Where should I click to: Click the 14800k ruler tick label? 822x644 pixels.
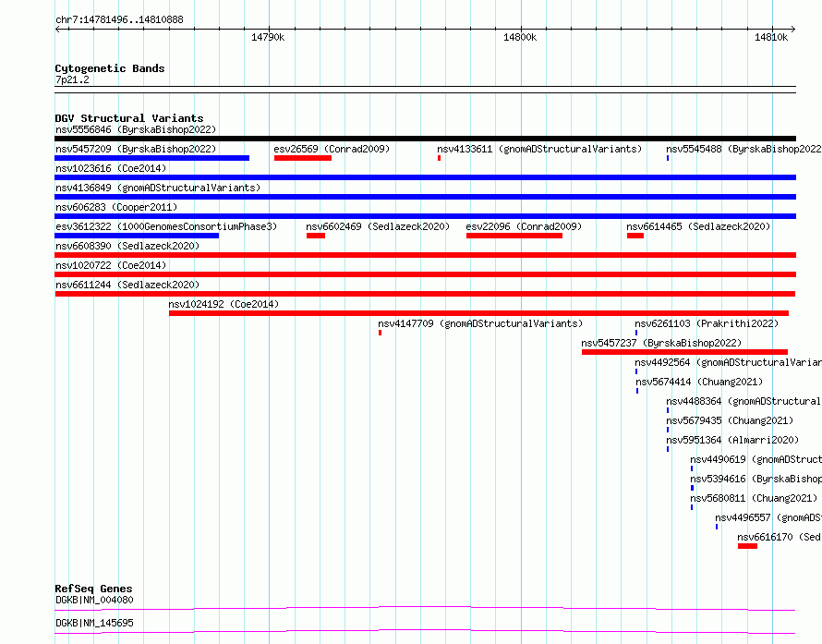(520, 37)
